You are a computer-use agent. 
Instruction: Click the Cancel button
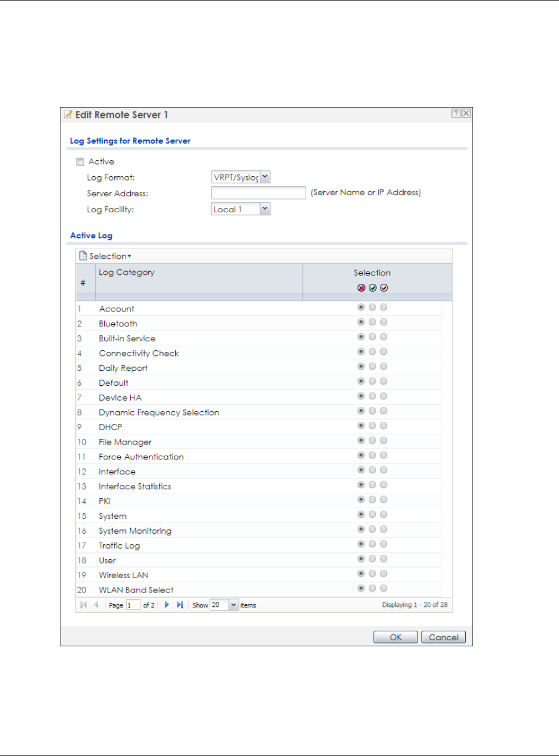point(444,637)
